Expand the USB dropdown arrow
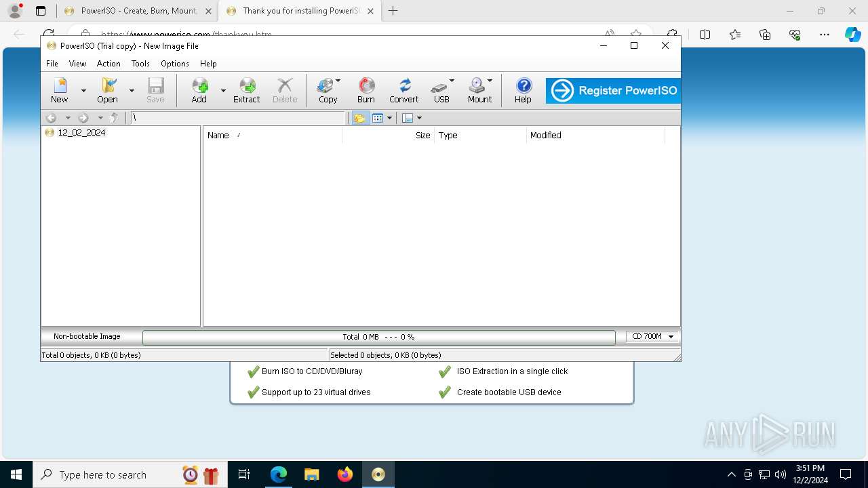The width and height of the screenshot is (868, 488). [x=452, y=81]
